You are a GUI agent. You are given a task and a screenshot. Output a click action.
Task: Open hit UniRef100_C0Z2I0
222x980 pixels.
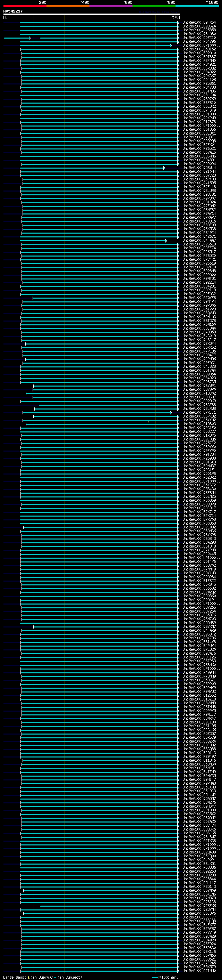point(199,38)
